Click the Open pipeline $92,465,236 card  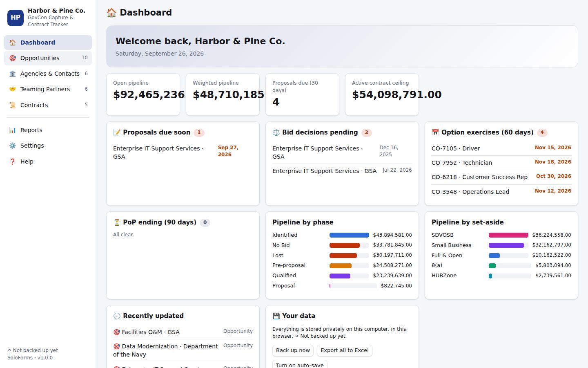coord(143,94)
